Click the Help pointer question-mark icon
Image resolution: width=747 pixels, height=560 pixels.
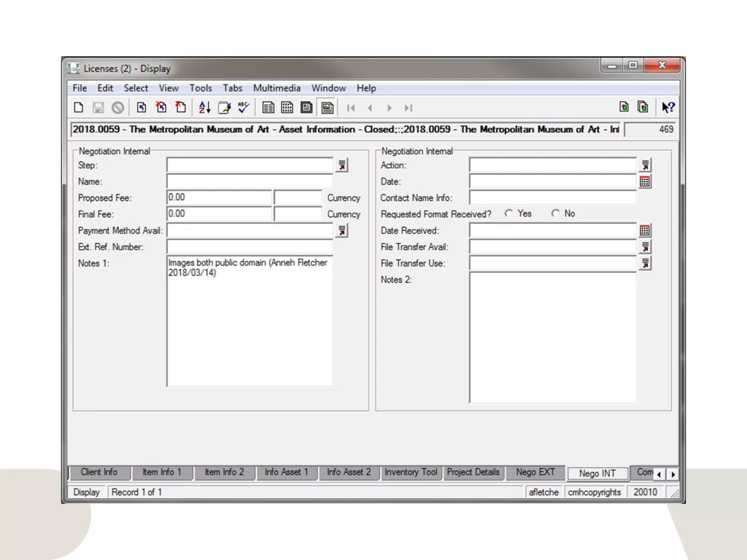668,108
